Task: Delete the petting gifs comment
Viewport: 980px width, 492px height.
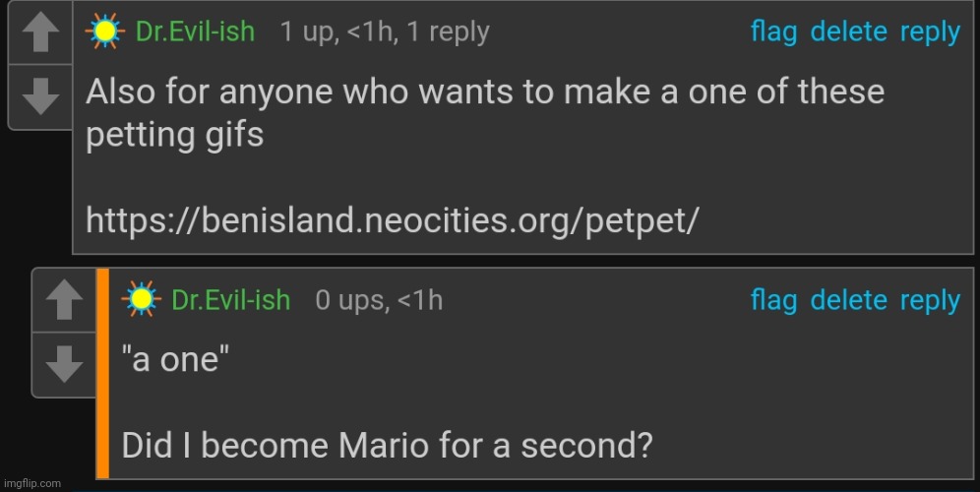Action: coord(849,32)
